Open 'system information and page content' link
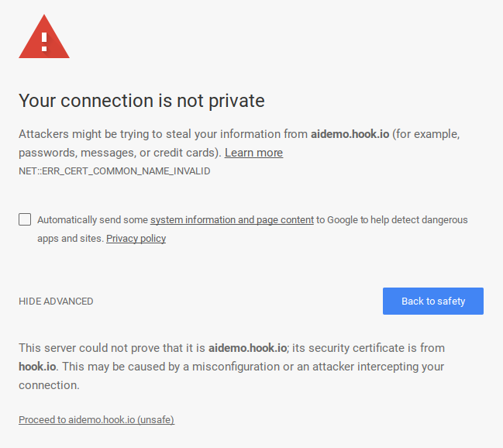Image resolution: width=503 pixels, height=448 pixels. click(232, 220)
